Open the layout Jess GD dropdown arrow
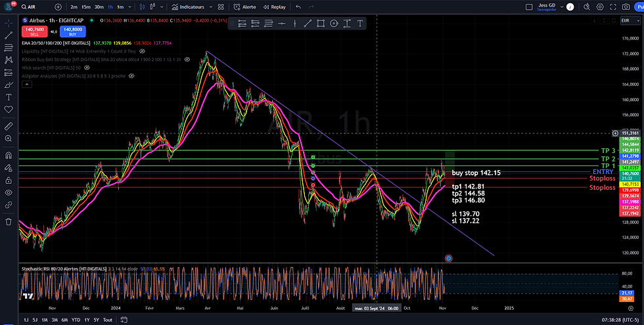Screen dimensions: 644x325 click(x=561, y=7)
